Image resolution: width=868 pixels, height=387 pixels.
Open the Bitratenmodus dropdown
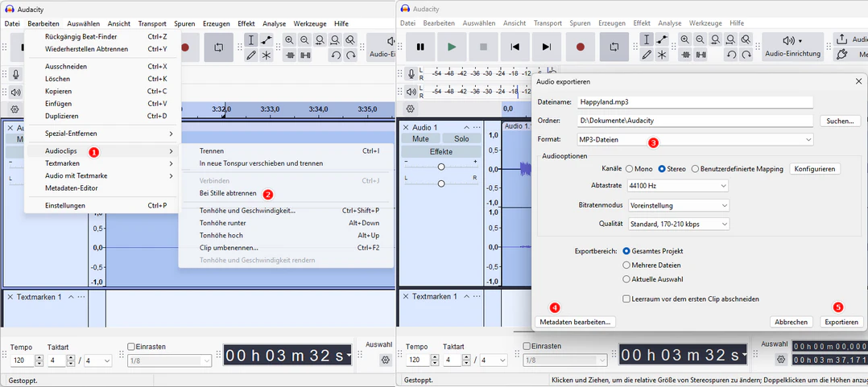(678, 206)
